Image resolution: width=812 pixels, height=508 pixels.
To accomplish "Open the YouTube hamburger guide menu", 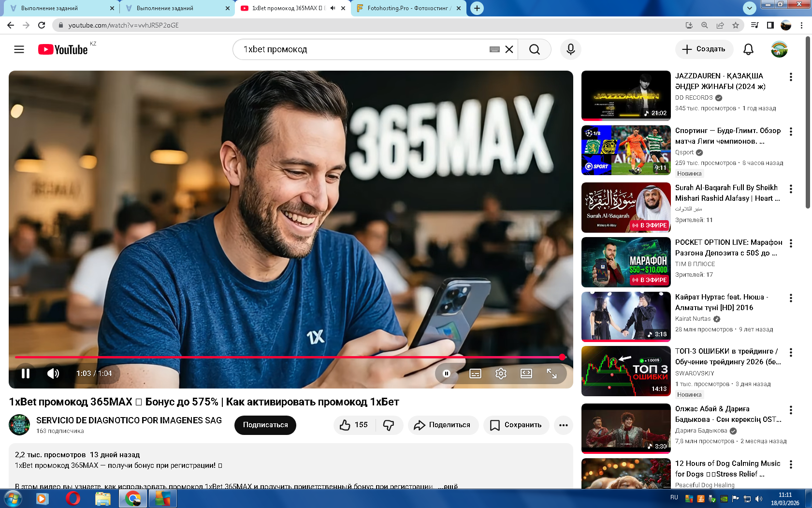I will (x=19, y=49).
